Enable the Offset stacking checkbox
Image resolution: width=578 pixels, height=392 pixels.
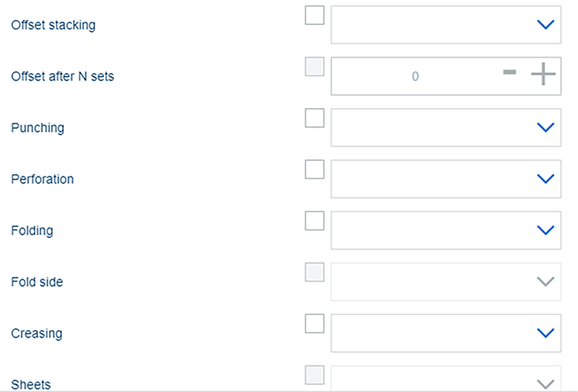click(315, 16)
